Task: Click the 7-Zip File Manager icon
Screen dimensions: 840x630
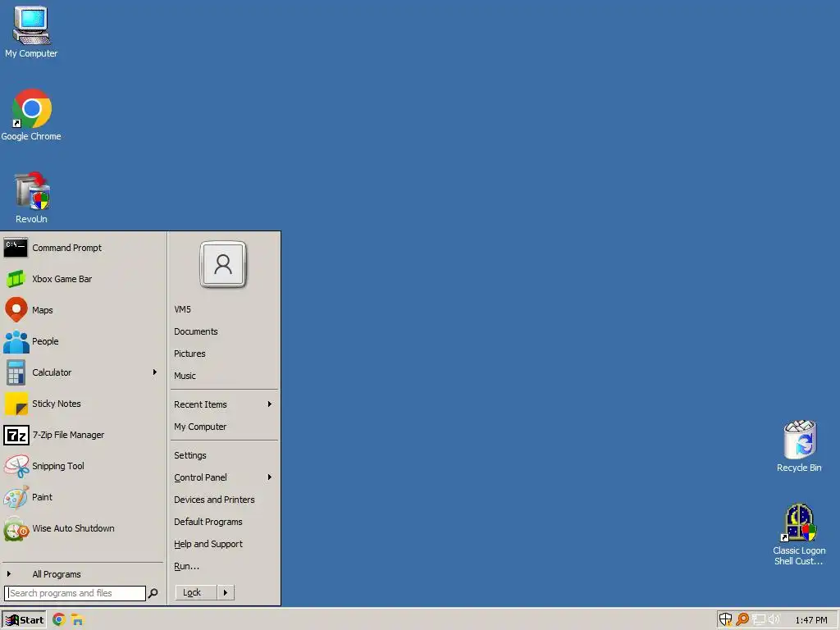Action: pos(16,435)
